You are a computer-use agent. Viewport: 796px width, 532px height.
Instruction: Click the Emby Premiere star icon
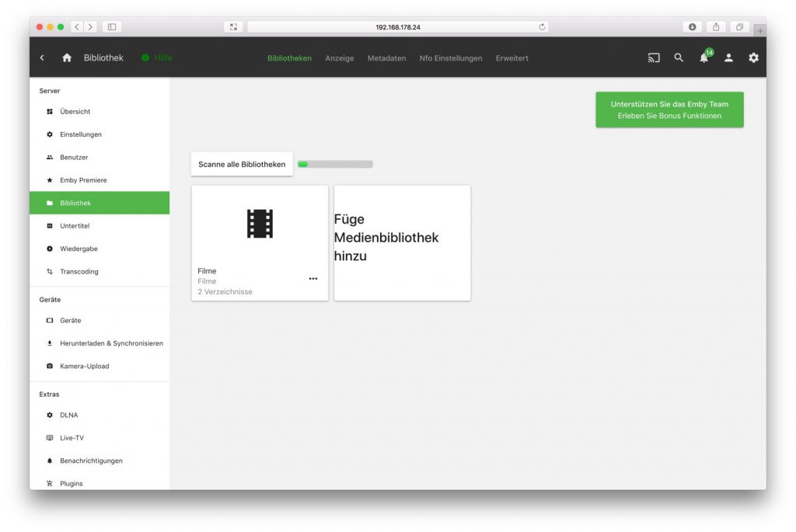tap(50, 180)
